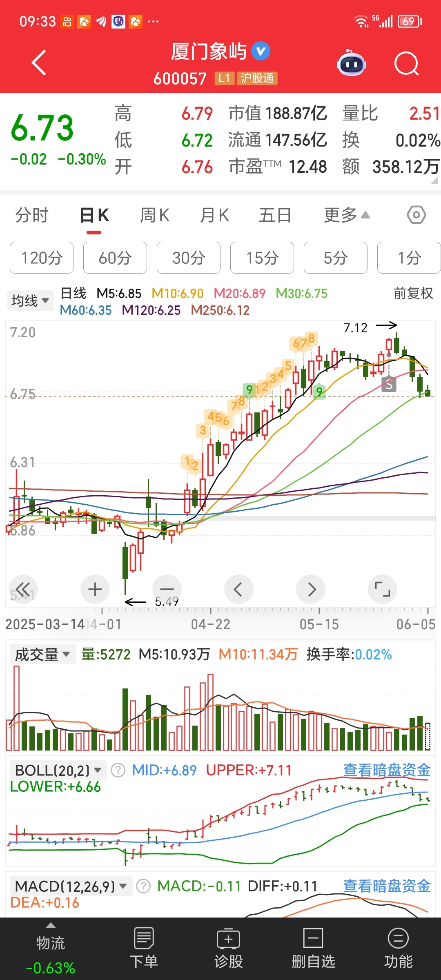
Task: Zoom out chart with minus button
Action: [167, 589]
